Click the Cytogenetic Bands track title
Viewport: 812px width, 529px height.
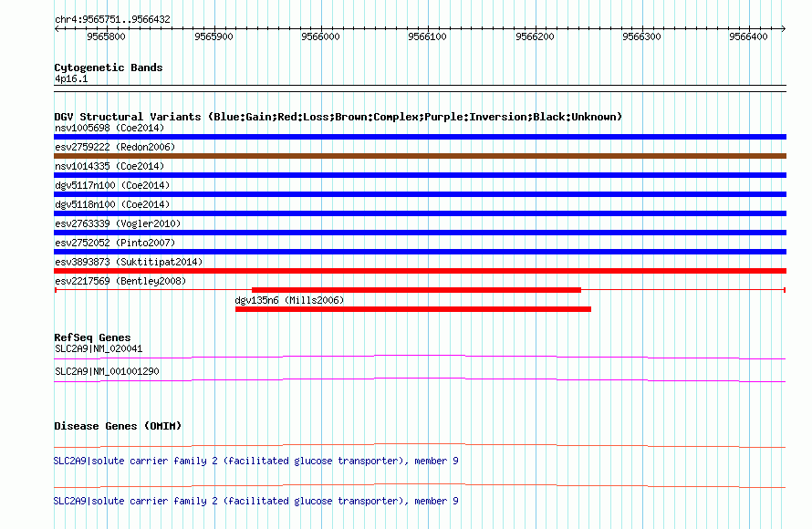[109, 67]
